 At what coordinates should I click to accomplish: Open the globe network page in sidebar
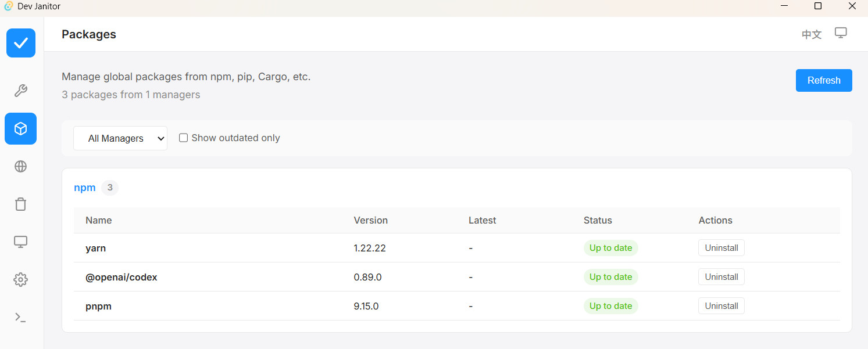[21, 167]
